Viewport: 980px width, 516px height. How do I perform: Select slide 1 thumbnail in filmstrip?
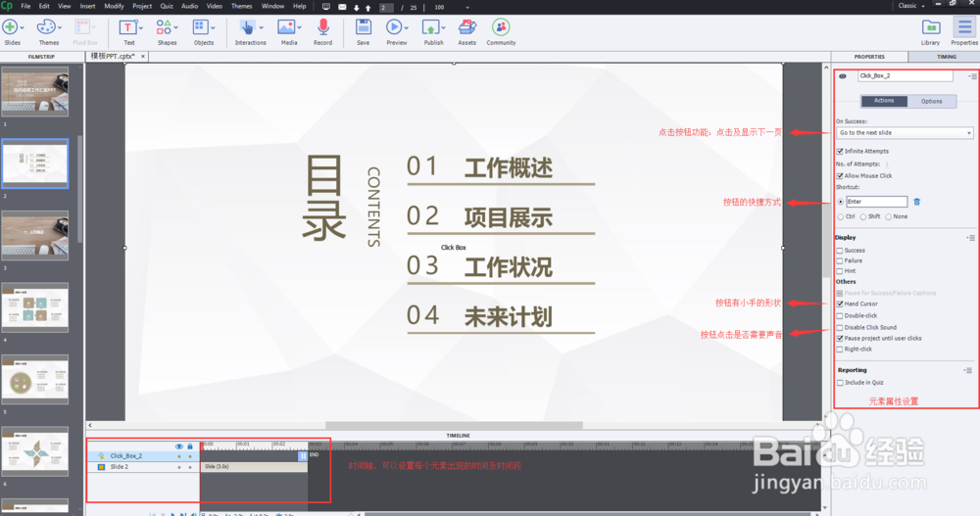(x=35, y=91)
